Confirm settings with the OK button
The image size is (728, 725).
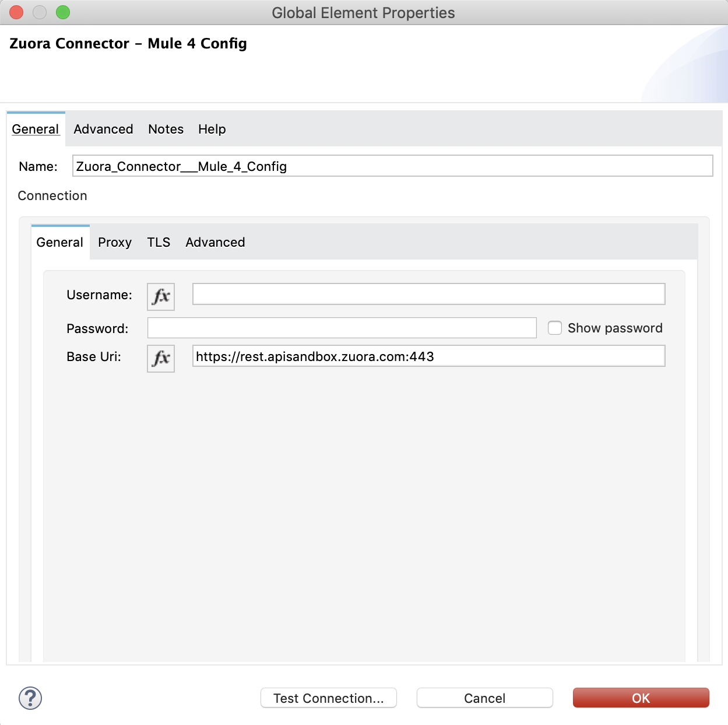pyautogui.click(x=641, y=698)
